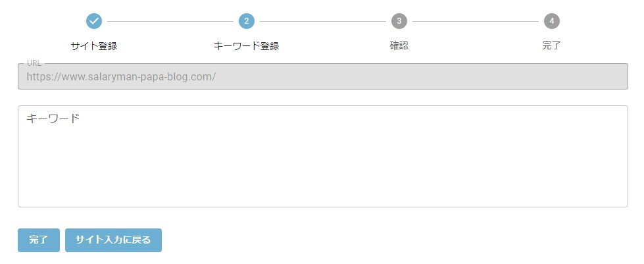Click the disabled URL field

pos(323,76)
